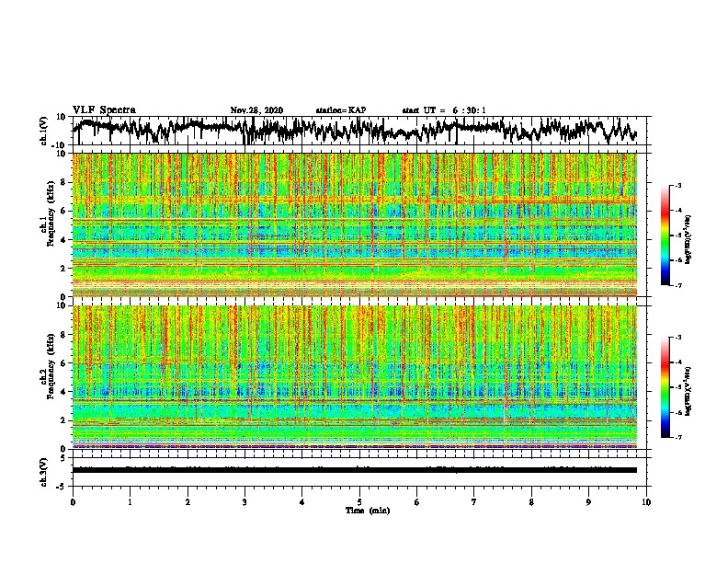Click the ch.2 colorbar log(PSD) label

point(688,391)
